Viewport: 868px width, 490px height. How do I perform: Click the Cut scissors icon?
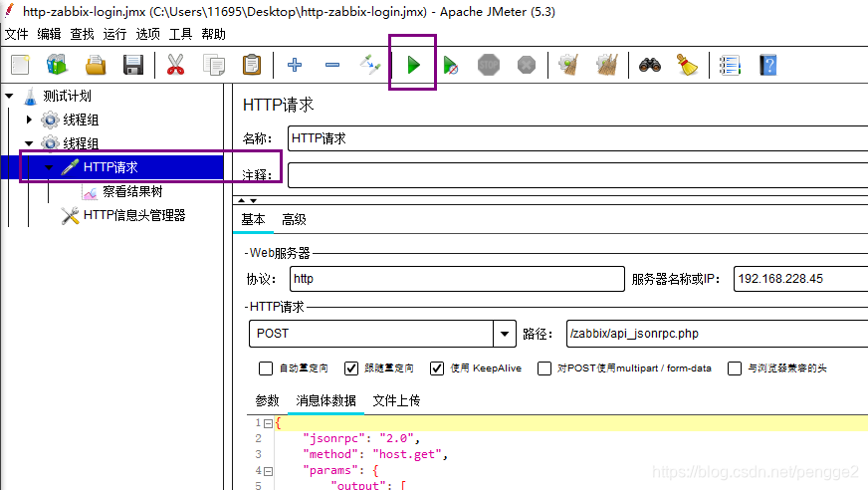[x=175, y=65]
